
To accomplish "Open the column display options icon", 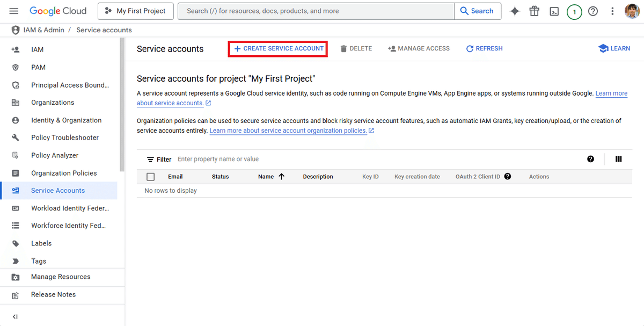I will pos(619,159).
